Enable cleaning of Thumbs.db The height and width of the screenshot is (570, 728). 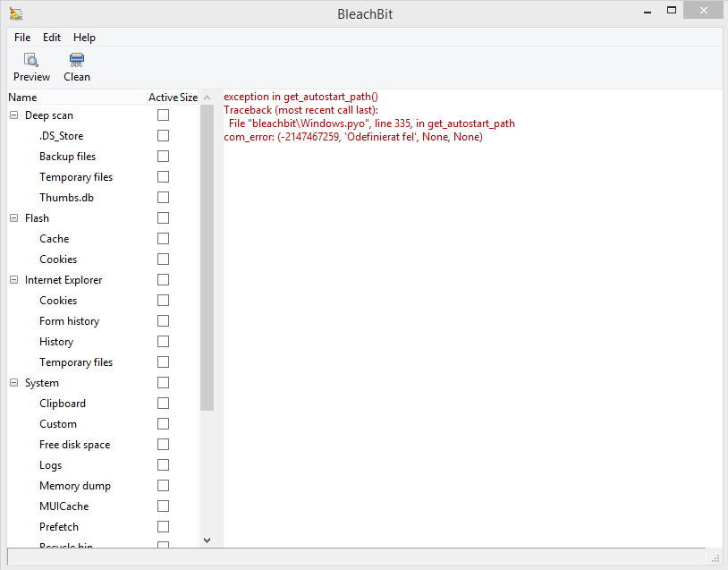(x=163, y=197)
